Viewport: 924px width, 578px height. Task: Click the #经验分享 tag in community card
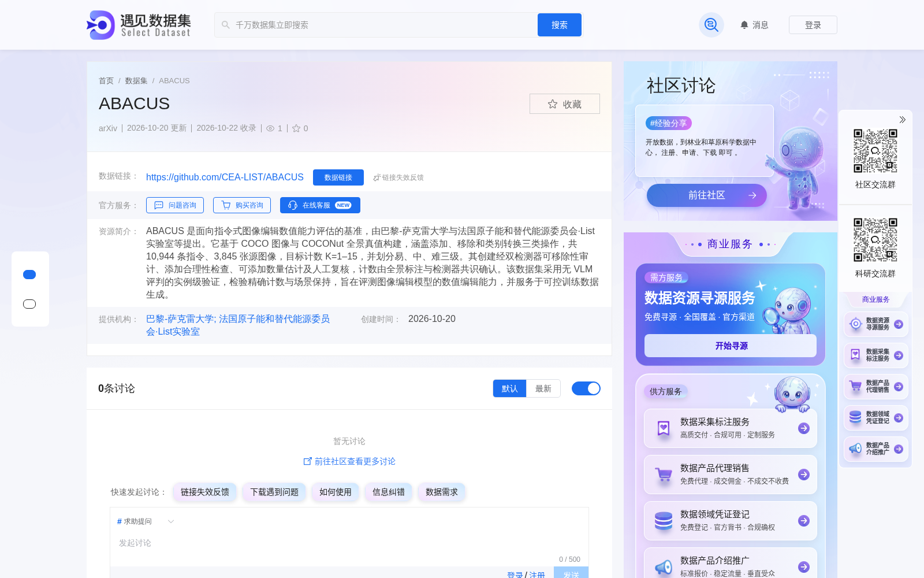point(669,123)
